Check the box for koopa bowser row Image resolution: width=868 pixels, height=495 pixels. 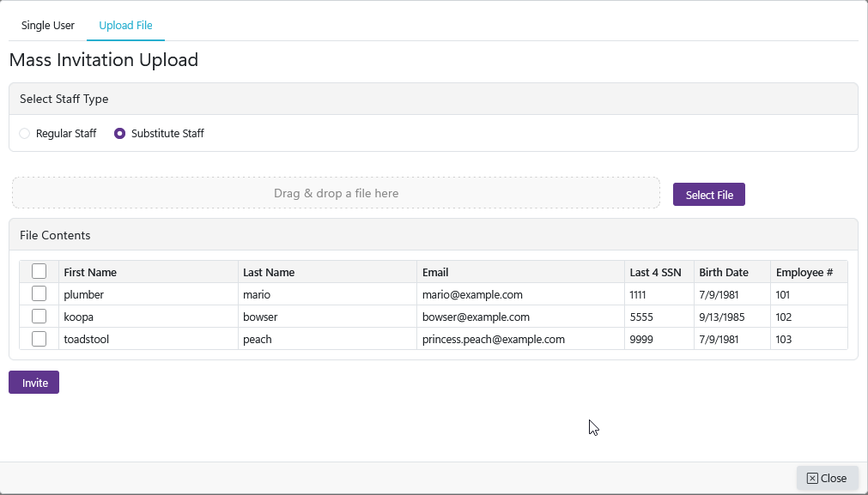[x=39, y=317]
